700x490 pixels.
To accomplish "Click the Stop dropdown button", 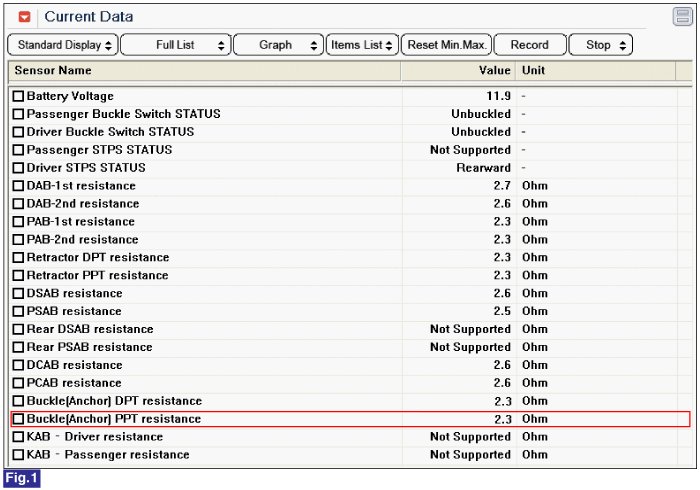I will click(x=600, y=45).
